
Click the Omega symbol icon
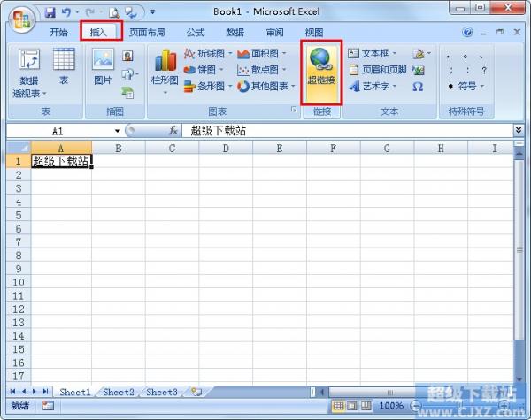tap(418, 87)
